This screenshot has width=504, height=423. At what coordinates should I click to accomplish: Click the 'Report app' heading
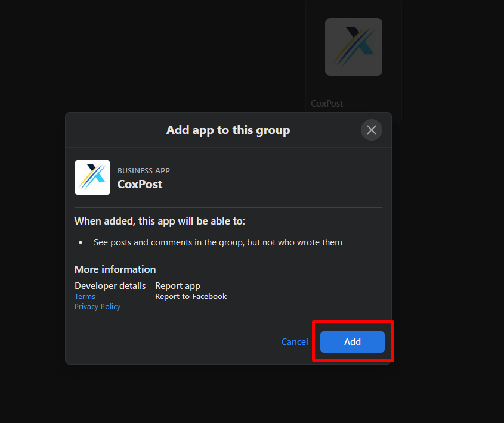[178, 286]
